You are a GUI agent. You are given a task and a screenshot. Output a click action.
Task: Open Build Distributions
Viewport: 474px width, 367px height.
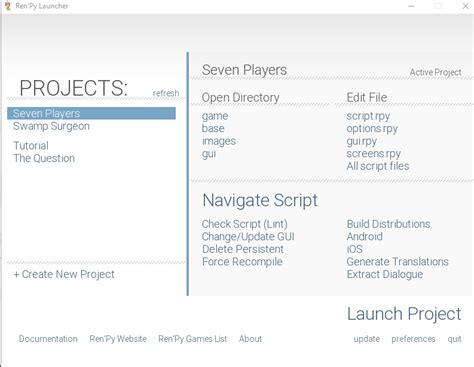[x=388, y=224]
